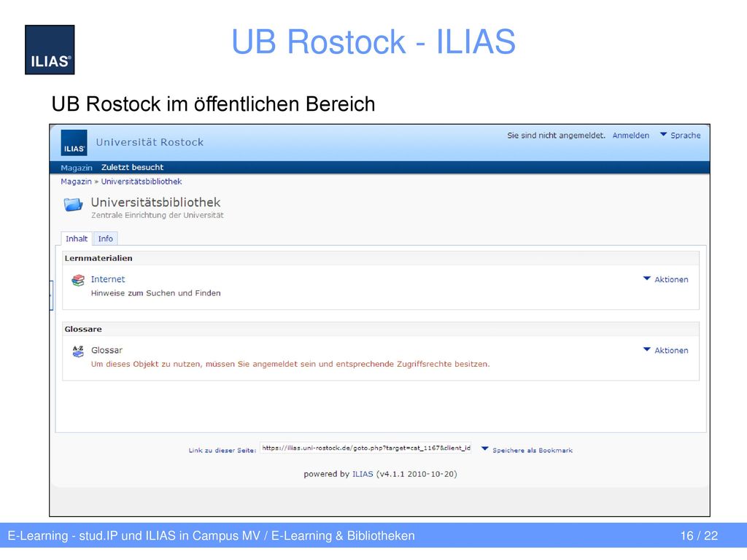Switch to the Info tab

(105, 238)
